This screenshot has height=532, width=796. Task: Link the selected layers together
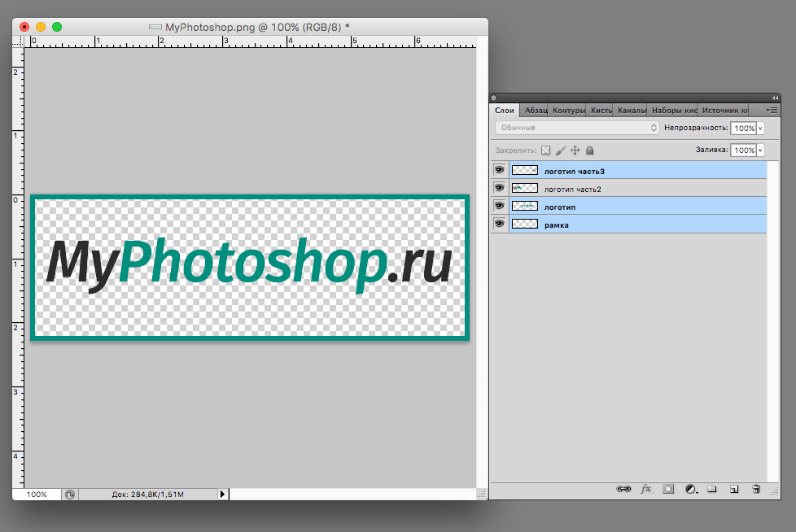pyautogui.click(x=623, y=489)
